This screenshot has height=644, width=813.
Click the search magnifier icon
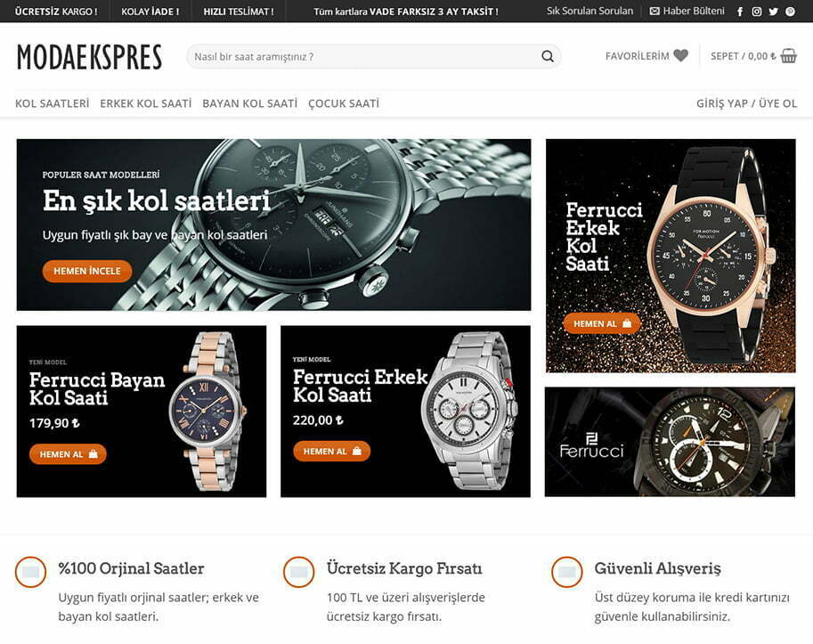point(548,56)
